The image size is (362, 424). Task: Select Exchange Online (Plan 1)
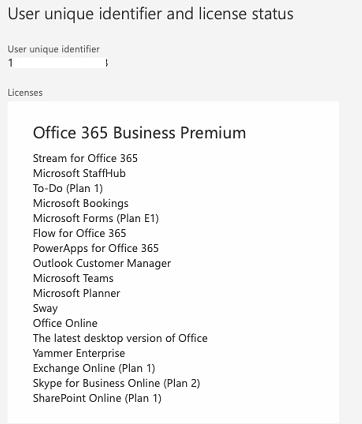(x=94, y=368)
